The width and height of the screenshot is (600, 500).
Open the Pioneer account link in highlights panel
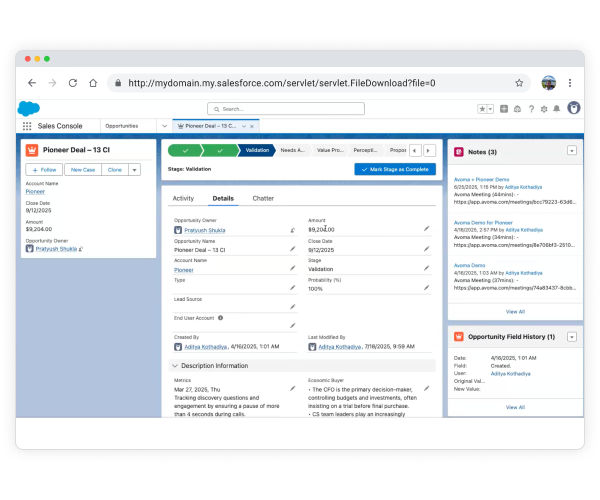(35, 192)
